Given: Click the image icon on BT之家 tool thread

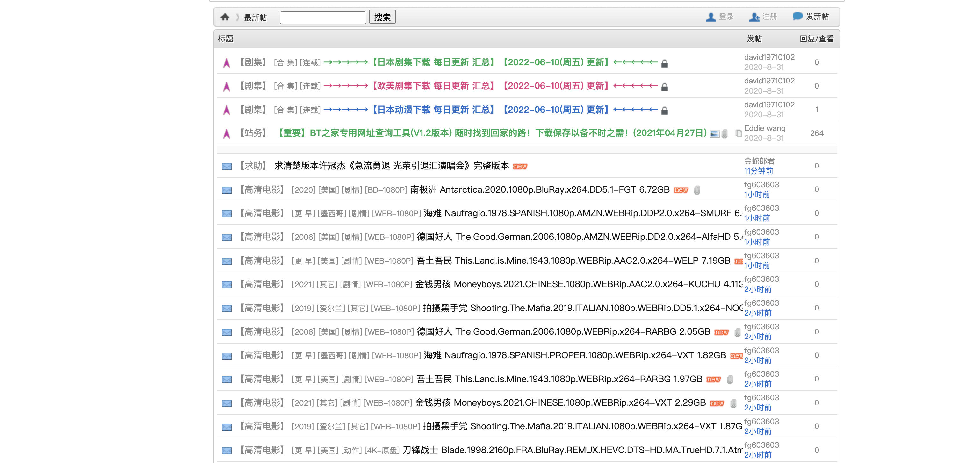Looking at the screenshot, I should point(714,134).
